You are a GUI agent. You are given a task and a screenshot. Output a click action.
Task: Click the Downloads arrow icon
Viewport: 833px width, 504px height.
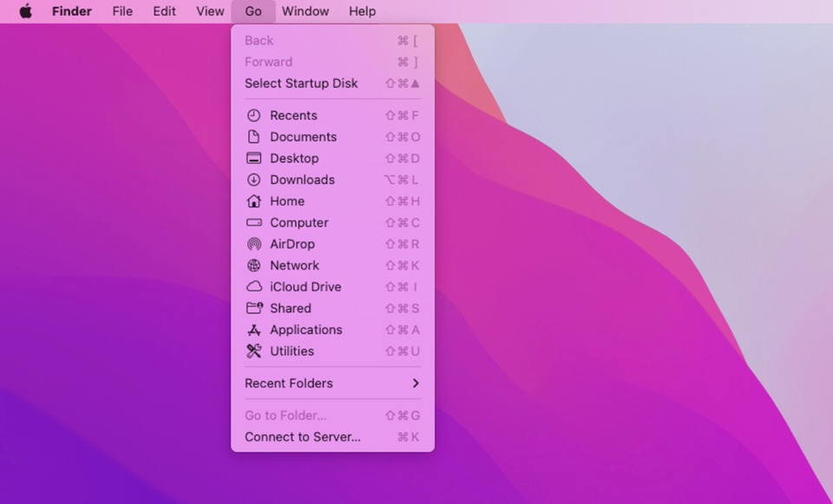[254, 180]
